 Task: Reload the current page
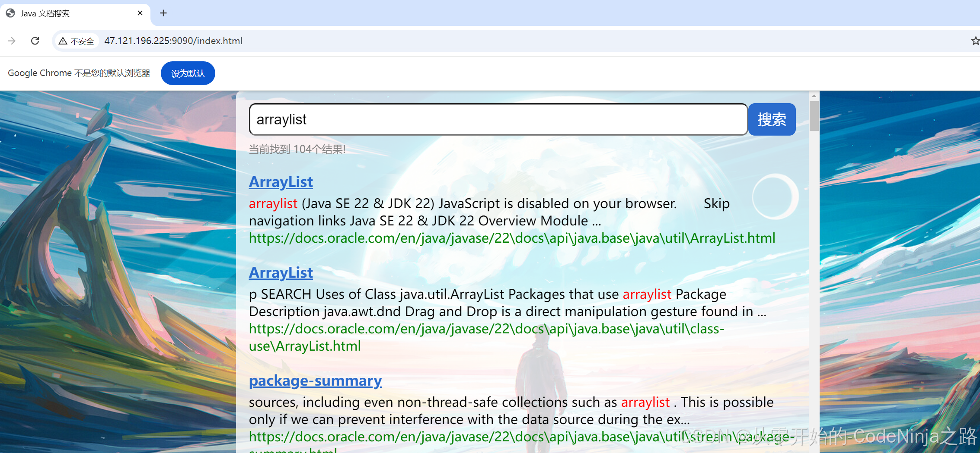pos(35,41)
